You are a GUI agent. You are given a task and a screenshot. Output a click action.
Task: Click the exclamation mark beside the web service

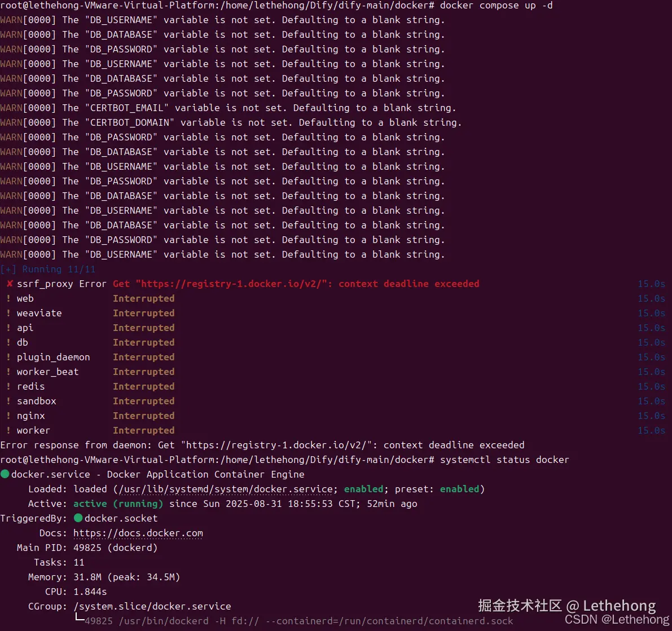coord(8,298)
